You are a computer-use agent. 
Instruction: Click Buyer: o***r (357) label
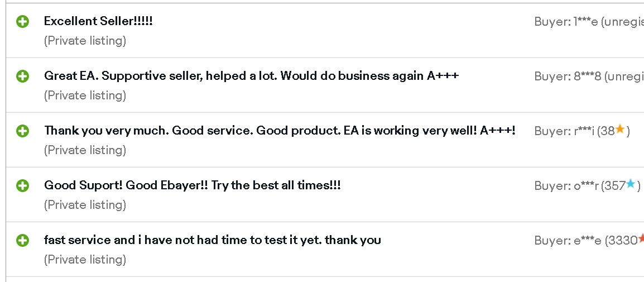[587, 186]
